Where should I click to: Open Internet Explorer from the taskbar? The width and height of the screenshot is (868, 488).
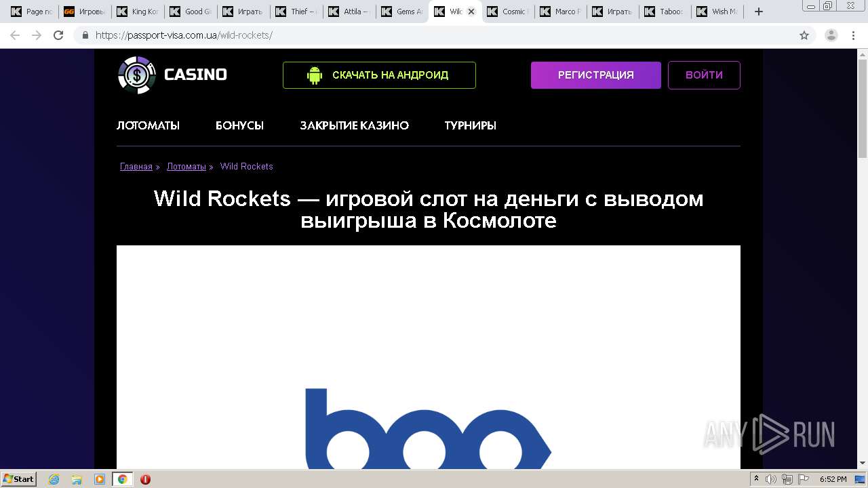point(54,479)
